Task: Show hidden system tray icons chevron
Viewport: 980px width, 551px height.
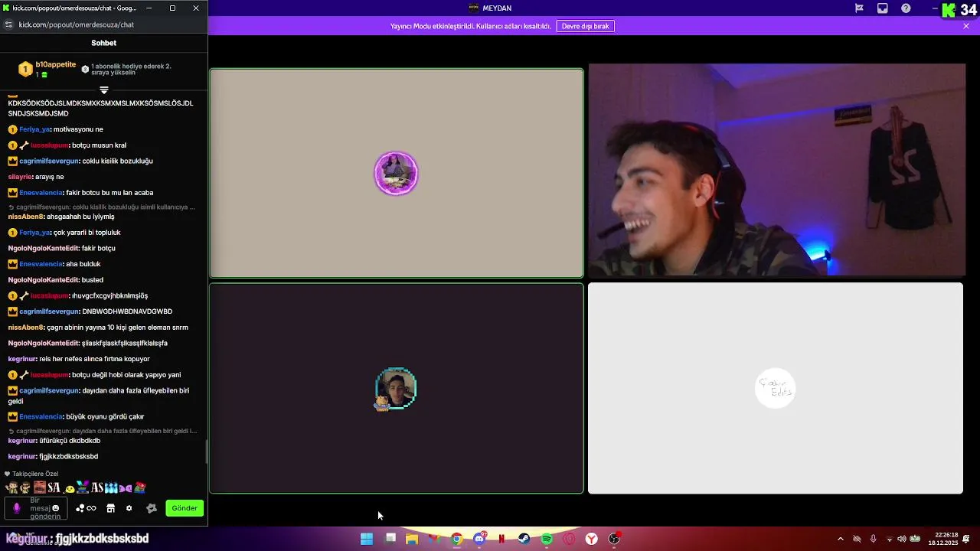Action: [841, 539]
